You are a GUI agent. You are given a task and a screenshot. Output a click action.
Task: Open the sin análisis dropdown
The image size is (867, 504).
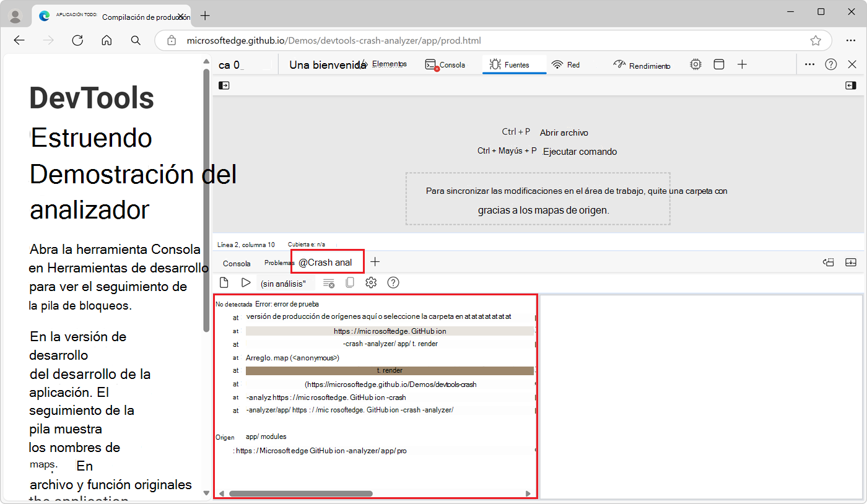pos(287,283)
